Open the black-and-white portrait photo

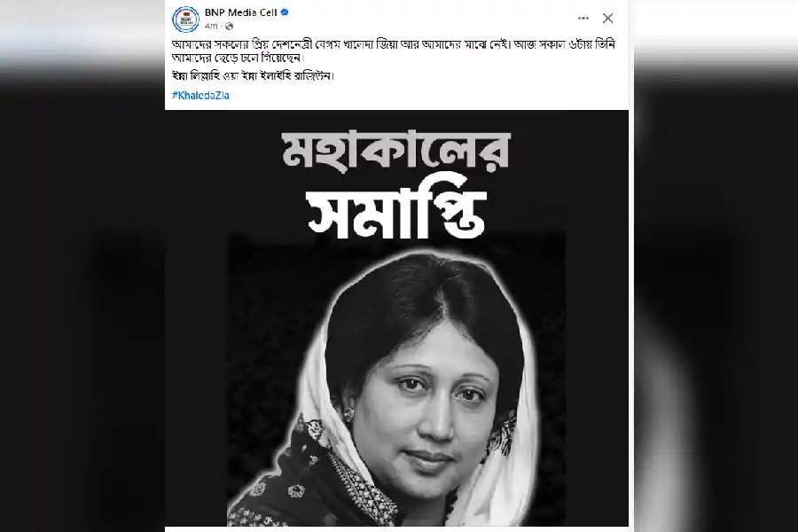(x=396, y=379)
